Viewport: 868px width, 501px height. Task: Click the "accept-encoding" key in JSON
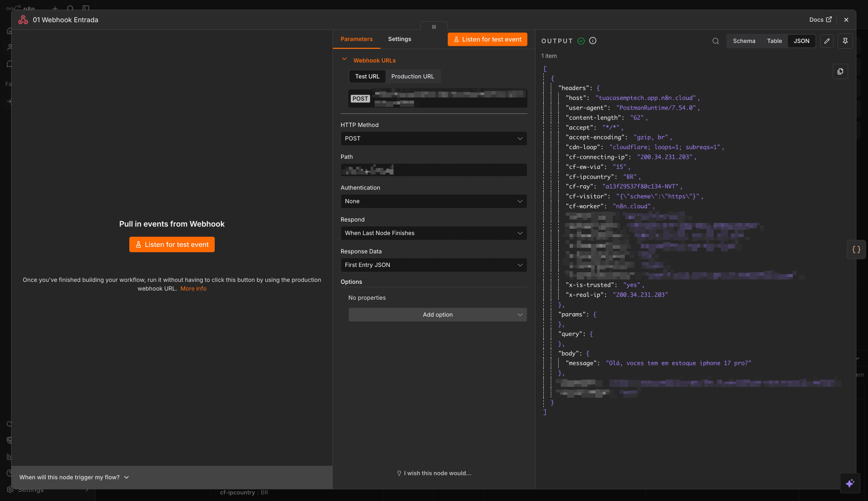(597, 137)
